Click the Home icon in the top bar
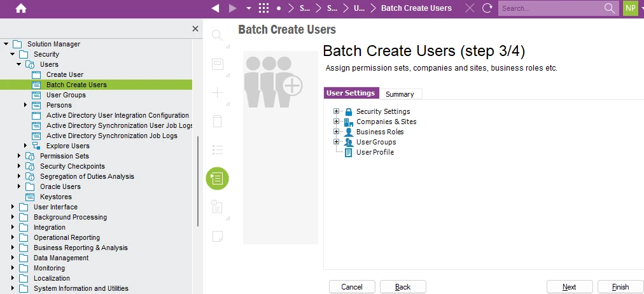The height and width of the screenshot is (294, 644). [x=21, y=8]
